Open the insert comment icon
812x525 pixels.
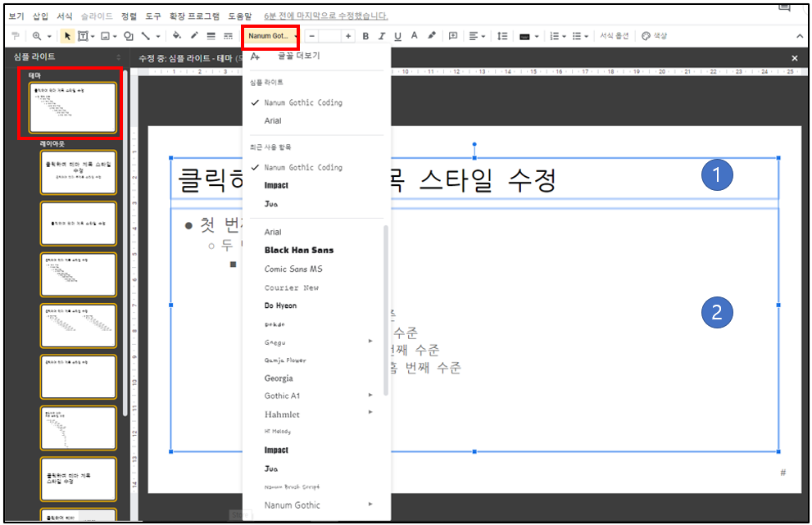tap(451, 35)
